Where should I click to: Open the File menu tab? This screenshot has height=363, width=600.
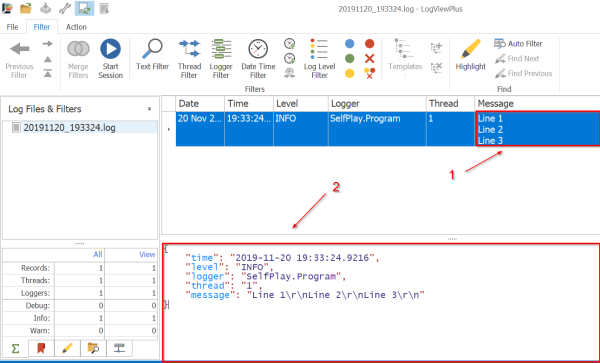[12, 27]
